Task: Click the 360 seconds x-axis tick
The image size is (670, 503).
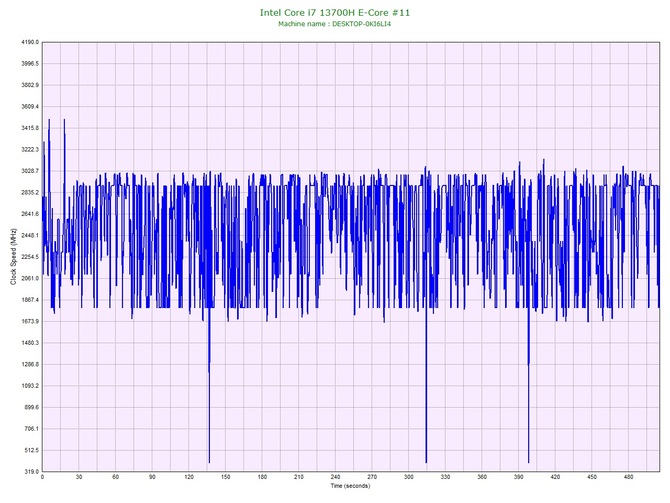Action: (482, 477)
